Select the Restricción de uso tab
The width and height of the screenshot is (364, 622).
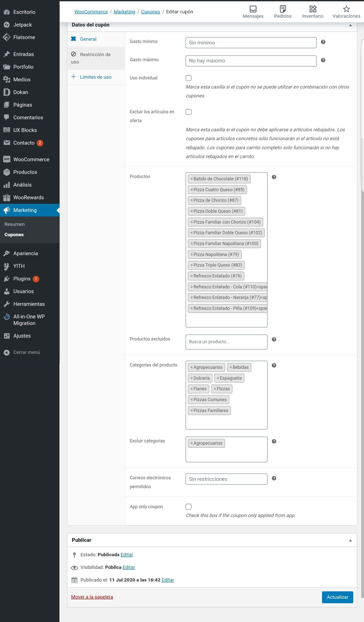point(96,58)
